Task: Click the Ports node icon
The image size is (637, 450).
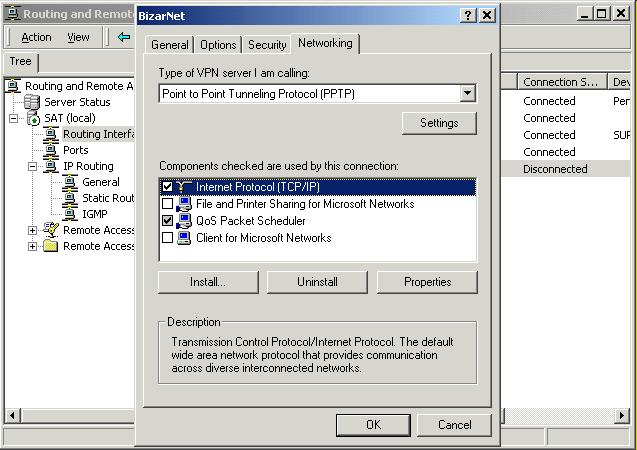Action: tap(51, 150)
